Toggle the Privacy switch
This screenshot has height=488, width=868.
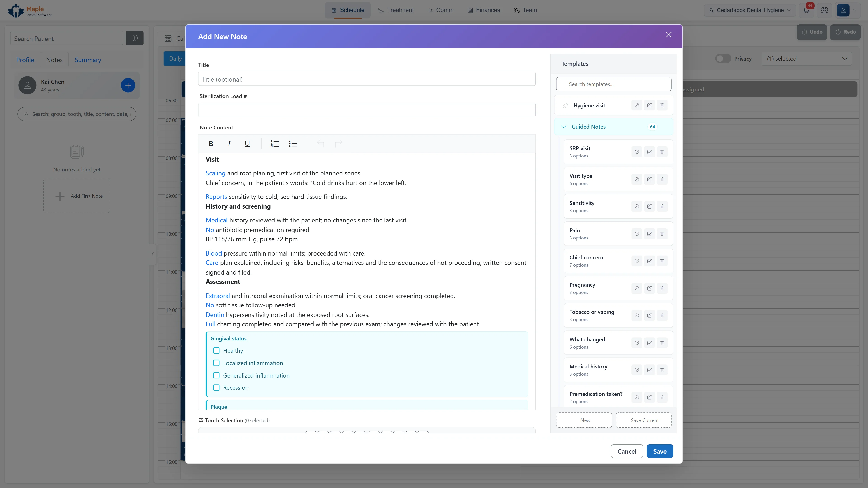coord(723,59)
